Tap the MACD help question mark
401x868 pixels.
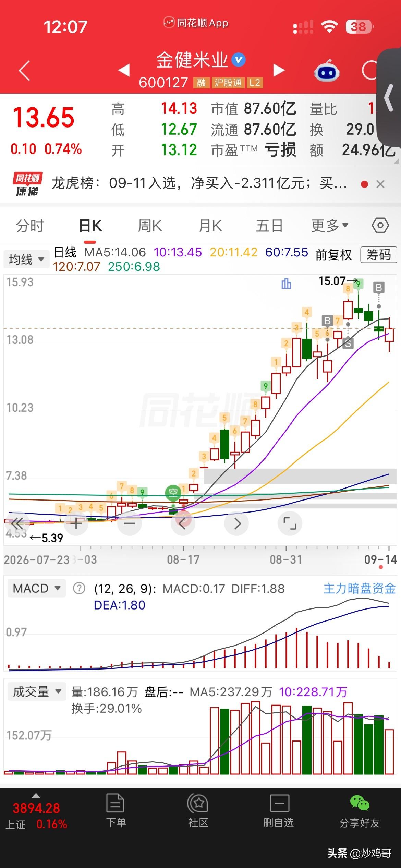click(79, 589)
